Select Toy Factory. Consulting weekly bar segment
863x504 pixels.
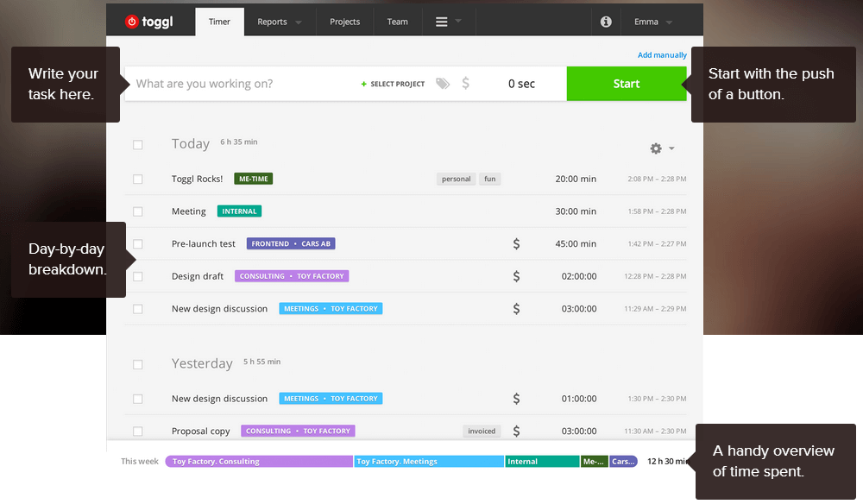pos(259,461)
